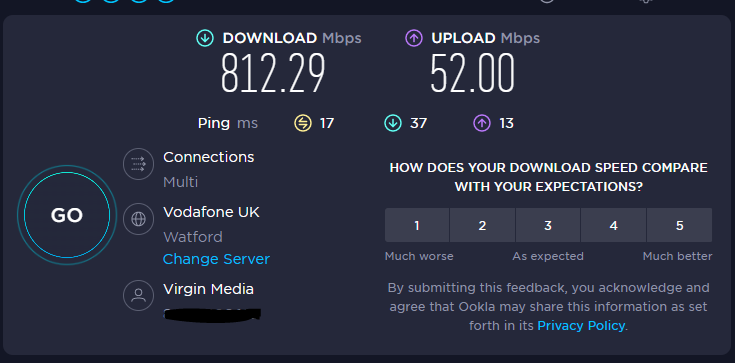Choose rating 3 As expected
Viewport: 739px width, 364px height.
[548, 225]
